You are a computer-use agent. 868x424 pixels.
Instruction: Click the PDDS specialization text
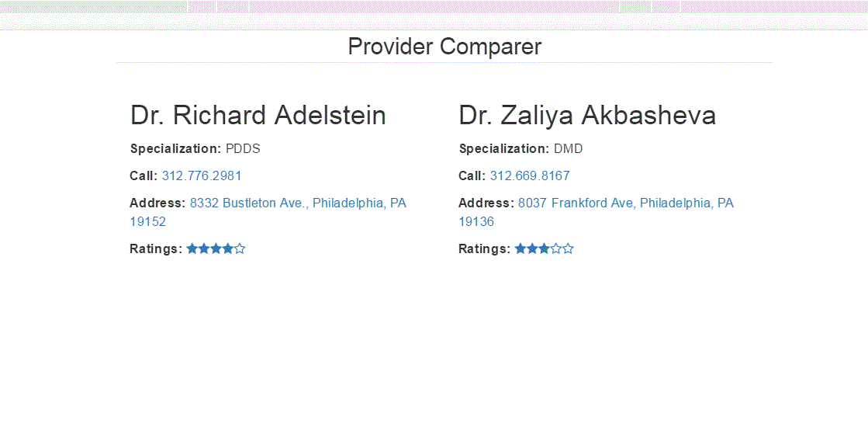click(243, 148)
